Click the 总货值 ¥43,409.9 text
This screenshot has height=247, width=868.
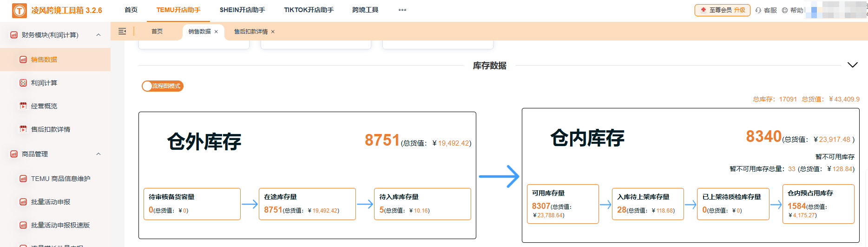pyautogui.click(x=830, y=99)
